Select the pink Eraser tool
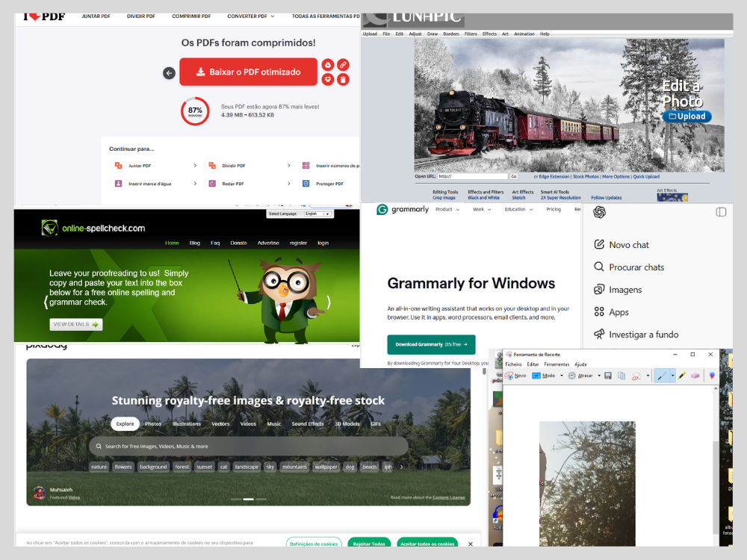 [x=695, y=376]
